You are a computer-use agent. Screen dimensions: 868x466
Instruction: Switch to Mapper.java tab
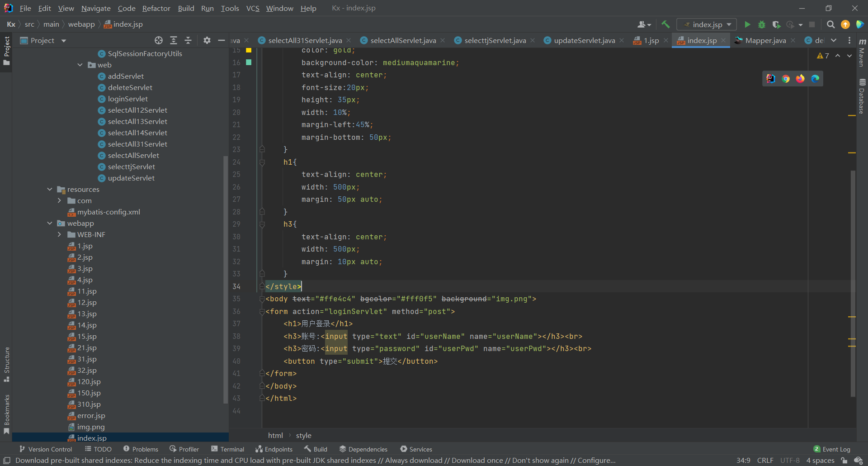(x=765, y=40)
